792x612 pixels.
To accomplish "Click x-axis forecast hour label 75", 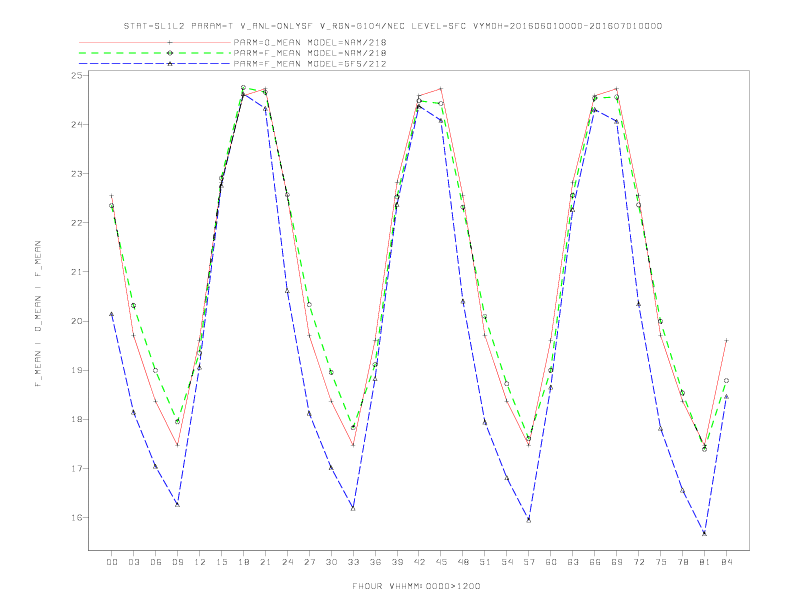I will [661, 562].
